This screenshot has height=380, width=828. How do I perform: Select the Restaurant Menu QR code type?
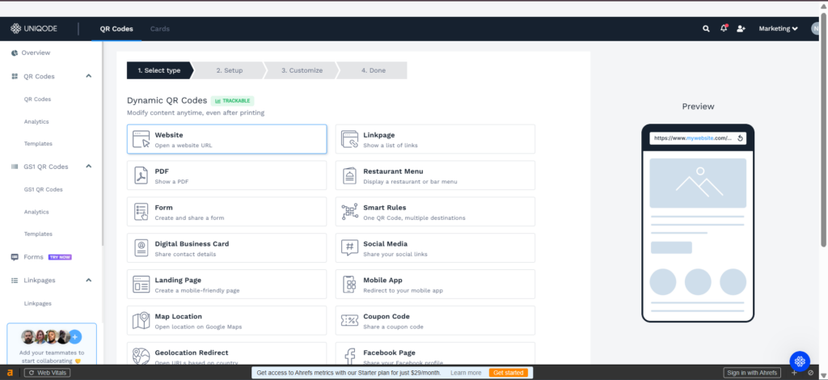(435, 175)
